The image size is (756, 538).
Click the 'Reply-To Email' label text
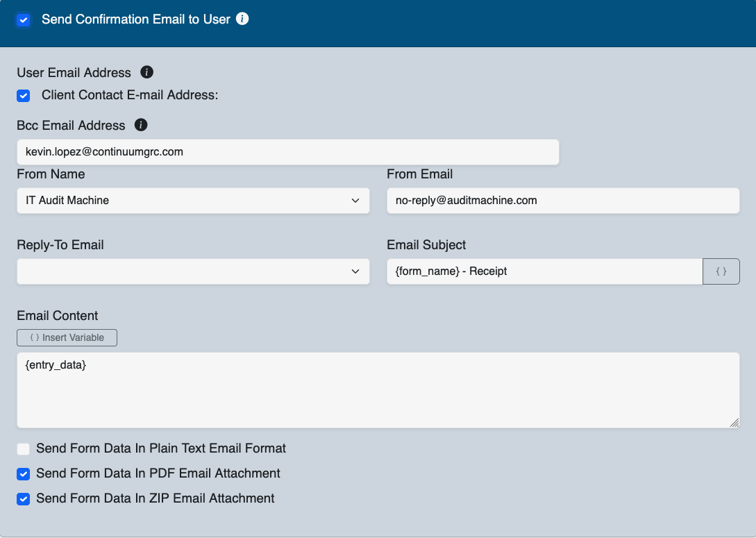60,245
